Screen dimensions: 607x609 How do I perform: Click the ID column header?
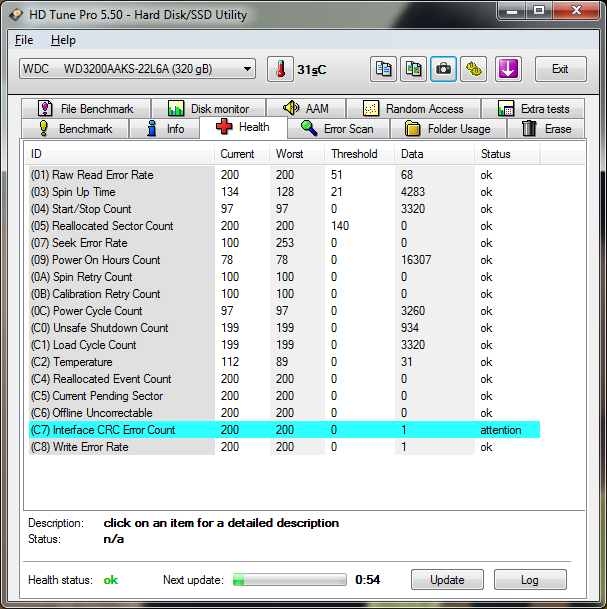120,154
